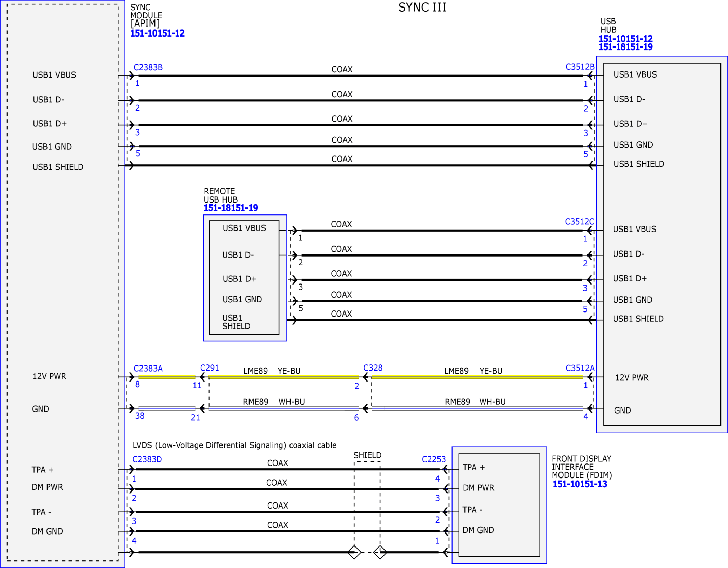Select the LVDS coaxial cable description text
Image resolution: width=728 pixels, height=568 pixels.
click(234, 445)
